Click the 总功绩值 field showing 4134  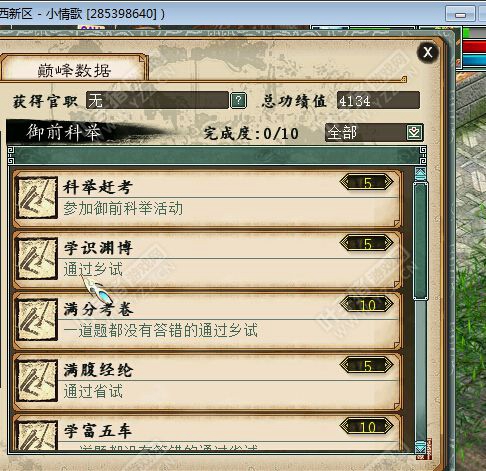click(378, 100)
